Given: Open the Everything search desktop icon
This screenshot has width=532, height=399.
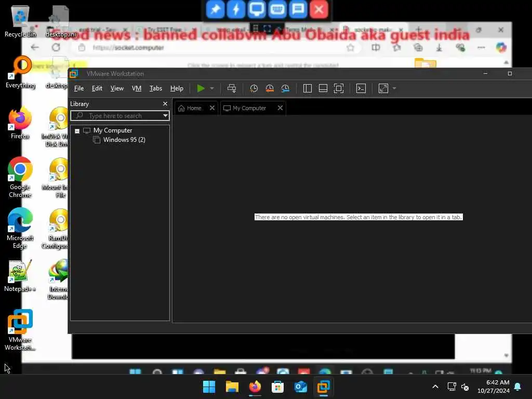Looking at the screenshot, I should pos(20,72).
